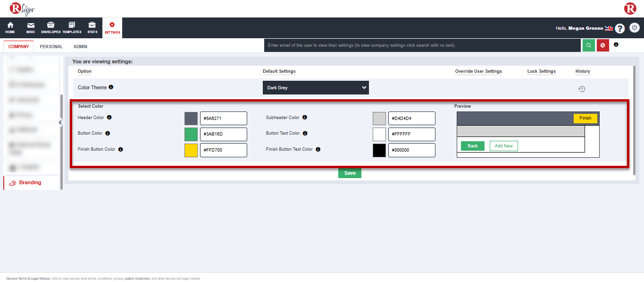This screenshot has height=282, width=644.
Task: Click the info icon next to search buttons
Action: pyautogui.click(x=616, y=44)
